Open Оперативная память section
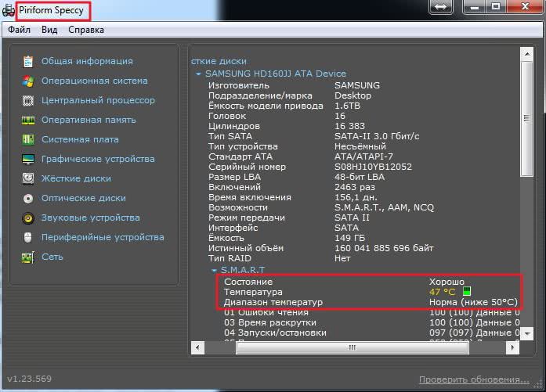 point(89,120)
